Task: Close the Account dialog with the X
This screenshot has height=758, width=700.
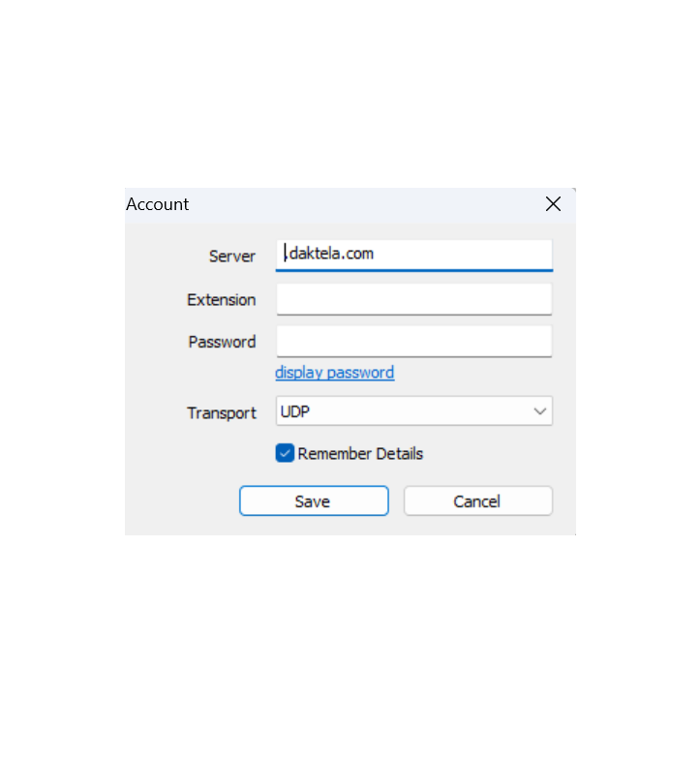Action: (553, 204)
